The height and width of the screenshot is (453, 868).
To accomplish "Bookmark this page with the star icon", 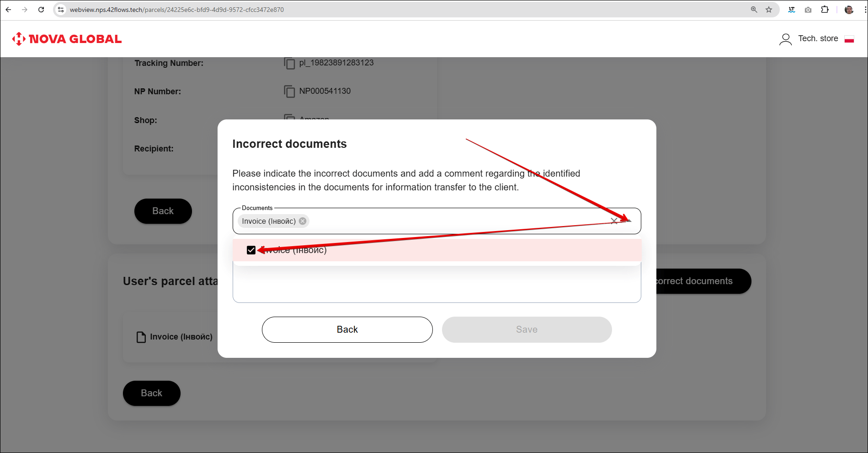I will click(x=769, y=10).
